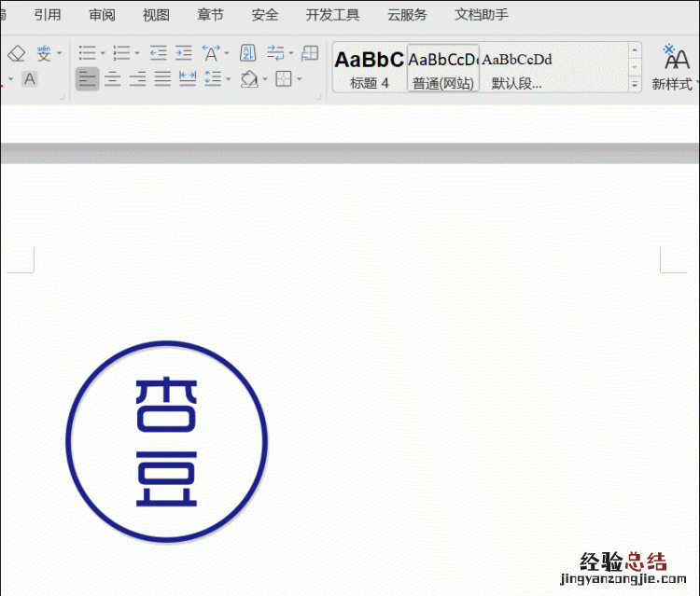This screenshot has width=700, height=596.
Task: Decrease paragraph indent
Action: [158, 53]
